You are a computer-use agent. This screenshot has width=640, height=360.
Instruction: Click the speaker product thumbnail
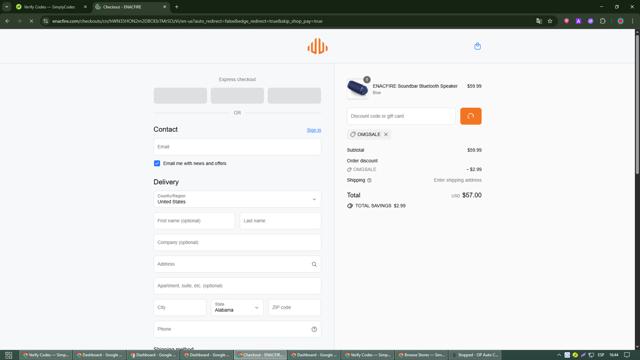pyautogui.click(x=357, y=88)
